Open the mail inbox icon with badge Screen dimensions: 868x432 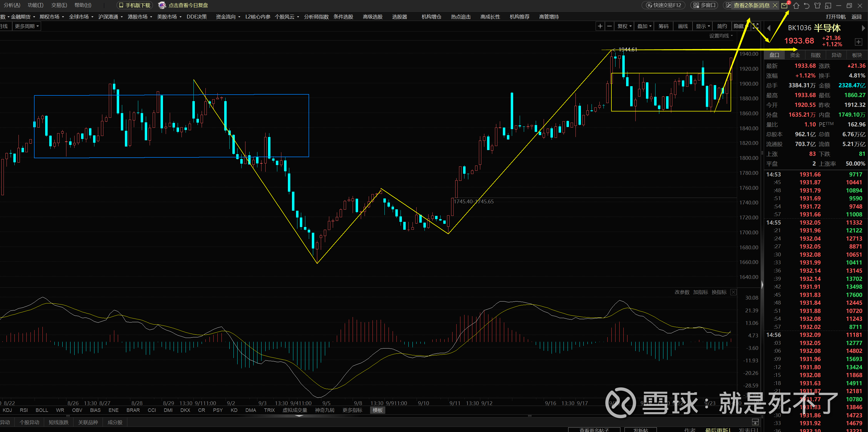coord(785,5)
